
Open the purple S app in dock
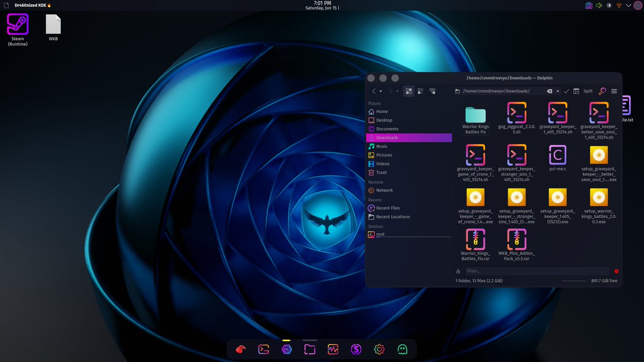[x=356, y=349]
